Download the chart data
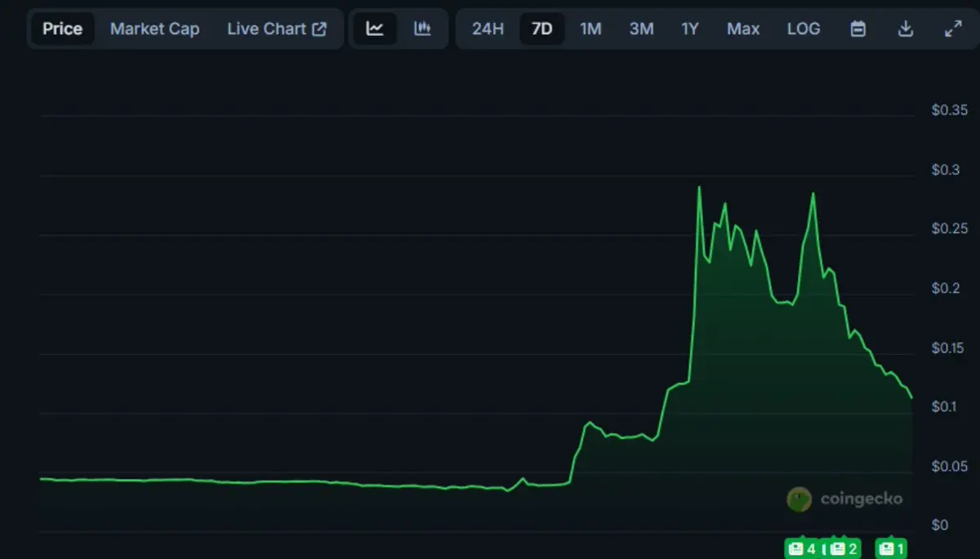980x559 pixels. pyautogui.click(x=905, y=29)
